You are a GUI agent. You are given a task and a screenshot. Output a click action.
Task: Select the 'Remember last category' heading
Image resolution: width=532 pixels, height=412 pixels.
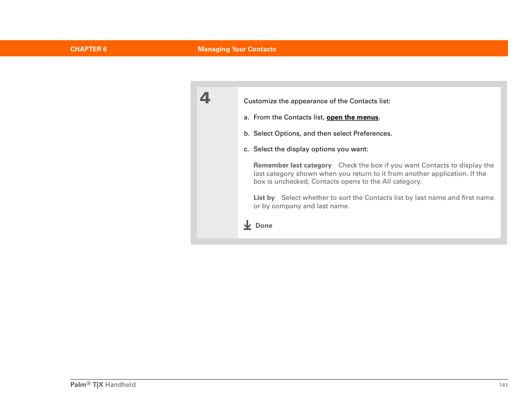pos(292,165)
